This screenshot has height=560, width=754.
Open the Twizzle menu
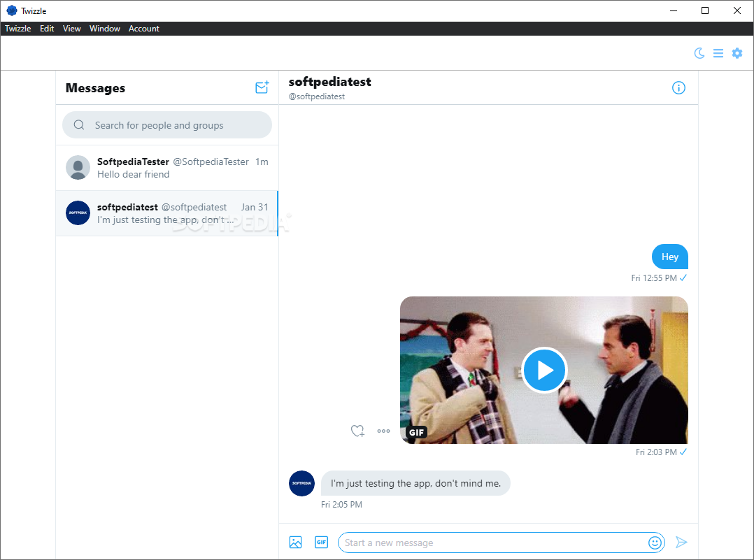[17, 29]
